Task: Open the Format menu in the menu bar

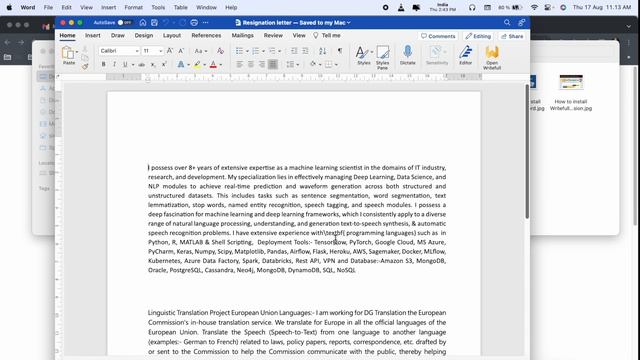Action: click(133, 7)
